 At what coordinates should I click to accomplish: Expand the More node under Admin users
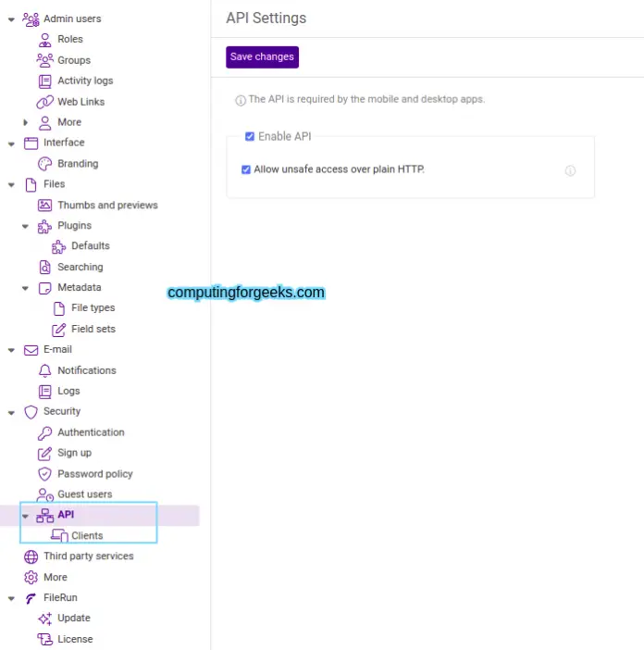point(26,122)
